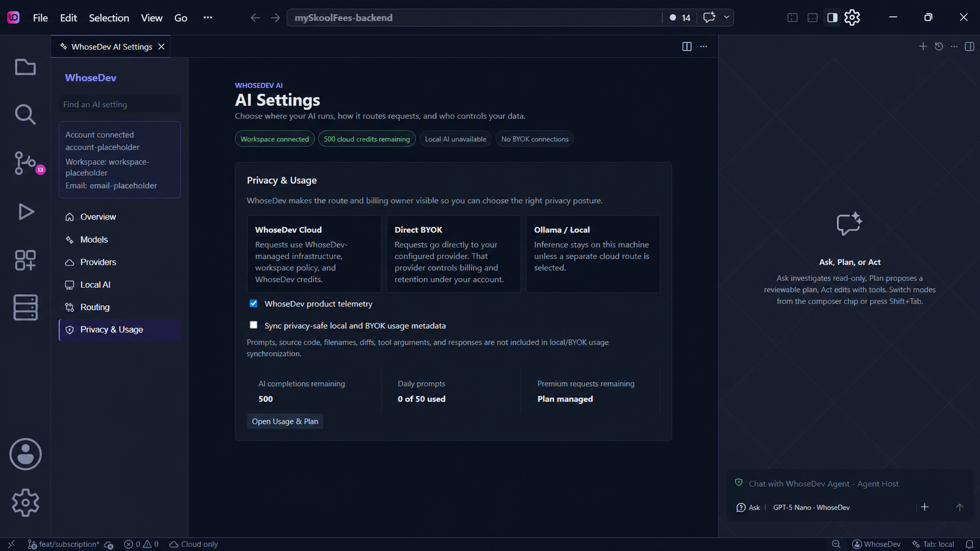Viewport: 980px width, 551px height.
Task: Open the Explorer folder icon in activity bar
Action: (25, 67)
